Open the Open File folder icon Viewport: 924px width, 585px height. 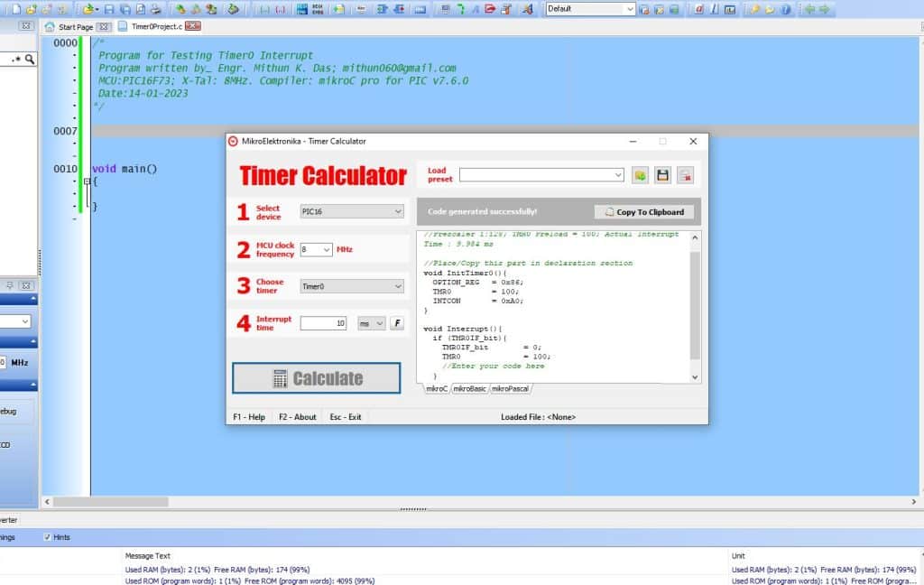click(x=88, y=9)
